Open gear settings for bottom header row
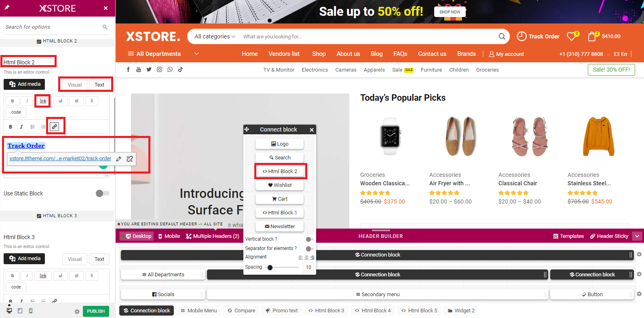The image size is (644, 318). point(639,294)
